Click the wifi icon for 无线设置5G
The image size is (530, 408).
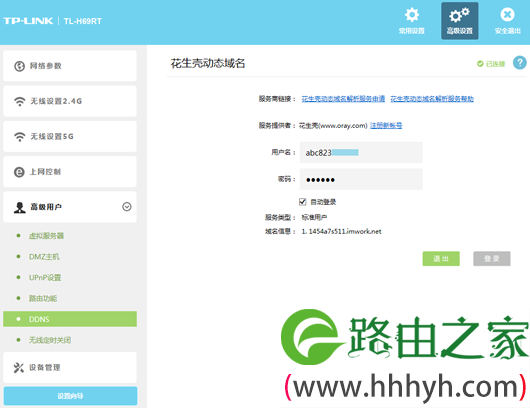[x=20, y=137]
